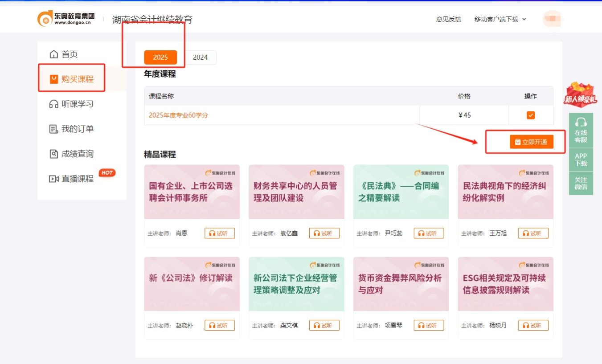Select the 2025 tab
The height and width of the screenshot is (364, 602).
click(x=160, y=57)
